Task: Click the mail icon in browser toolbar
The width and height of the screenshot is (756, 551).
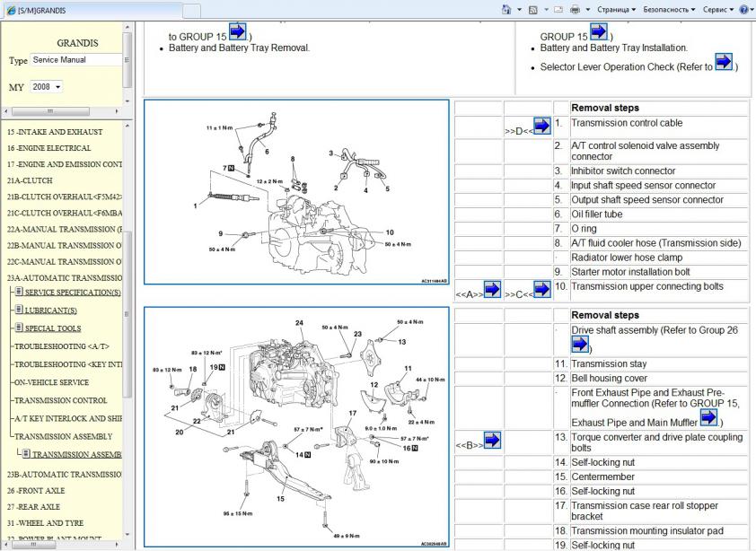Action: point(558,9)
